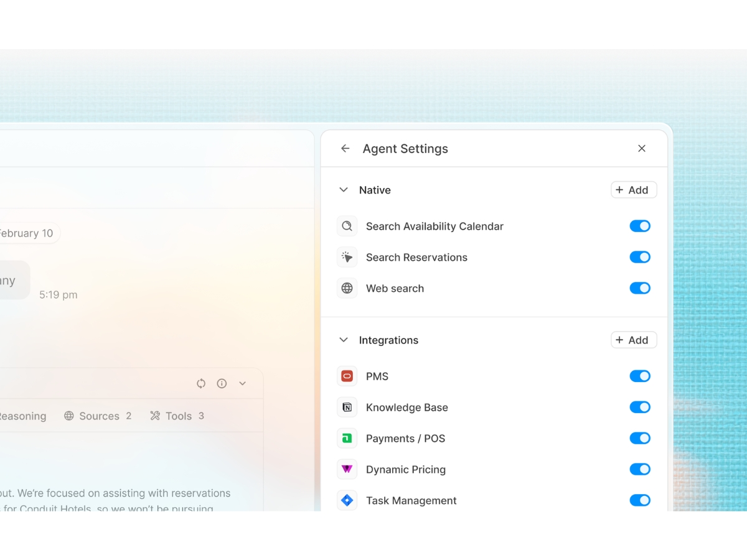The width and height of the screenshot is (747, 560).
Task: Add a new Integration
Action: [634, 340]
